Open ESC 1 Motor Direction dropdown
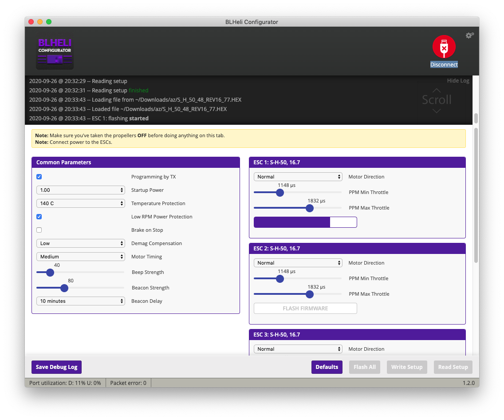 (298, 177)
